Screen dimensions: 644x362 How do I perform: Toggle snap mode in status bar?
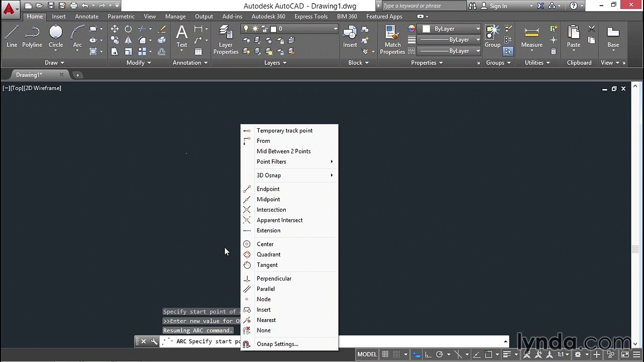coord(396,354)
